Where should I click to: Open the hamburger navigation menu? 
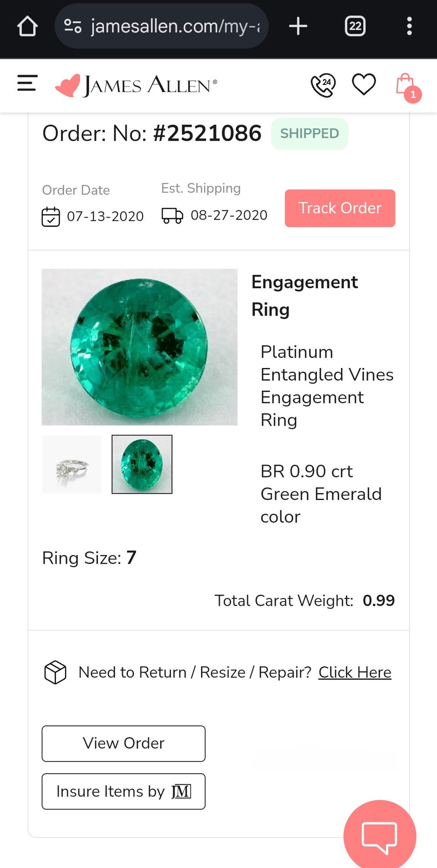point(27,83)
